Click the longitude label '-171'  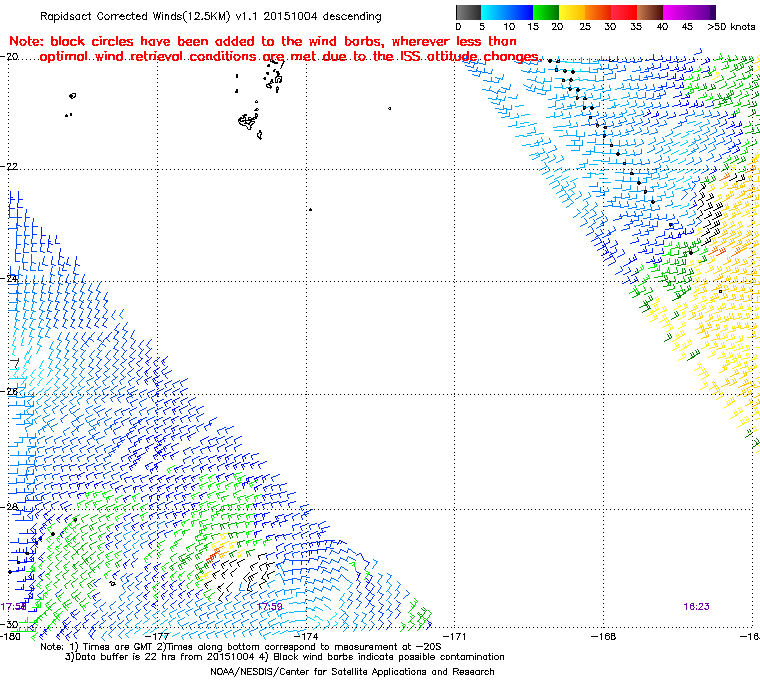click(454, 636)
